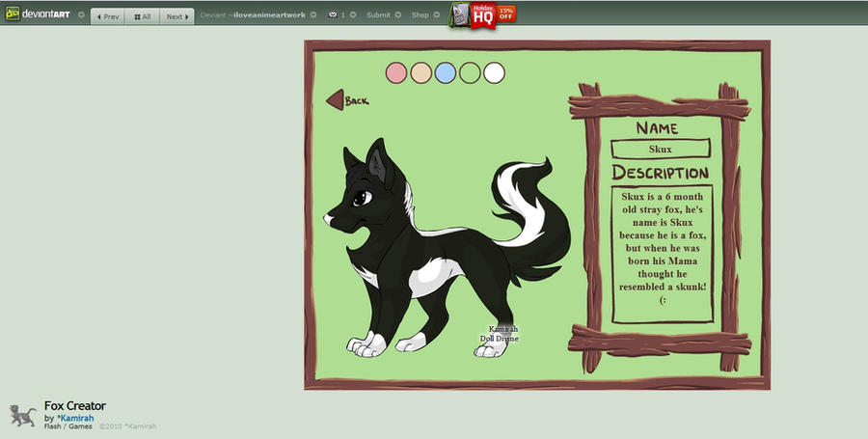The width and height of the screenshot is (868, 439).
Task: Click the DESCRIPTION heading label
Action: pos(661,173)
